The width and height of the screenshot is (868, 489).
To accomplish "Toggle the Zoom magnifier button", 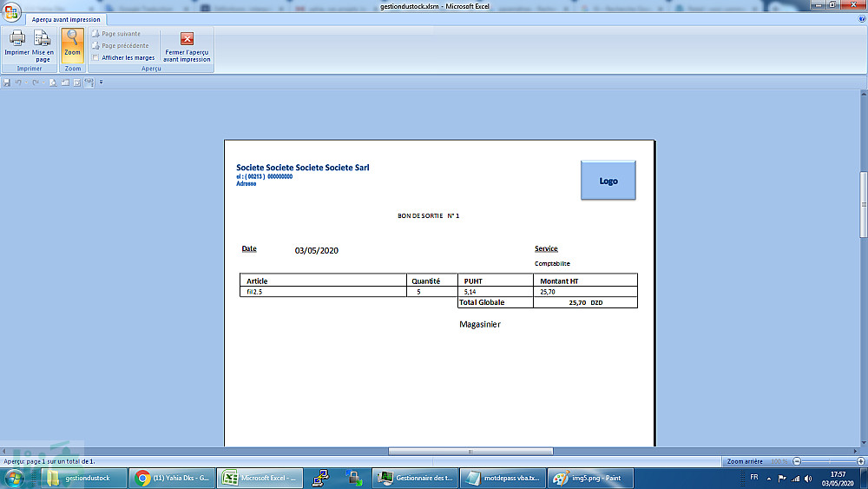I will 72,45.
